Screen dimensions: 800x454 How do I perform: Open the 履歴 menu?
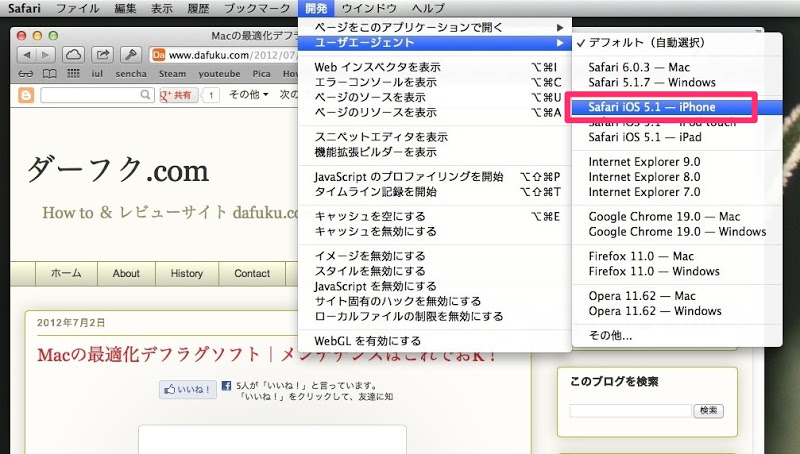click(198, 8)
